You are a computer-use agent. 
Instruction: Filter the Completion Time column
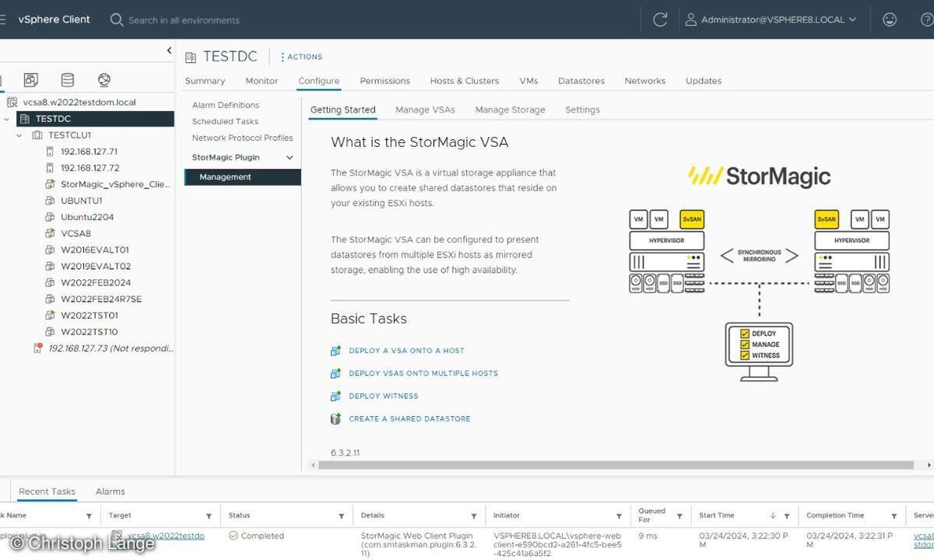coord(894,516)
